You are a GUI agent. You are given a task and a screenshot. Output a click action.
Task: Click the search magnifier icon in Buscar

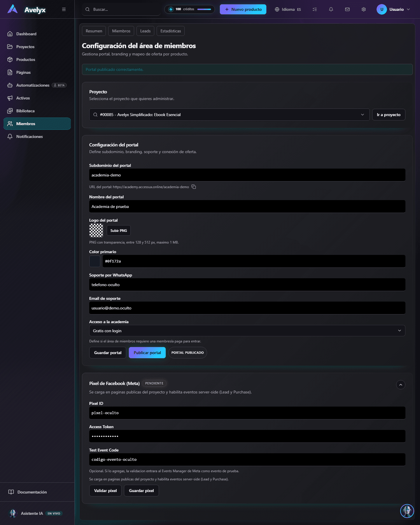[x=87, y=9]
